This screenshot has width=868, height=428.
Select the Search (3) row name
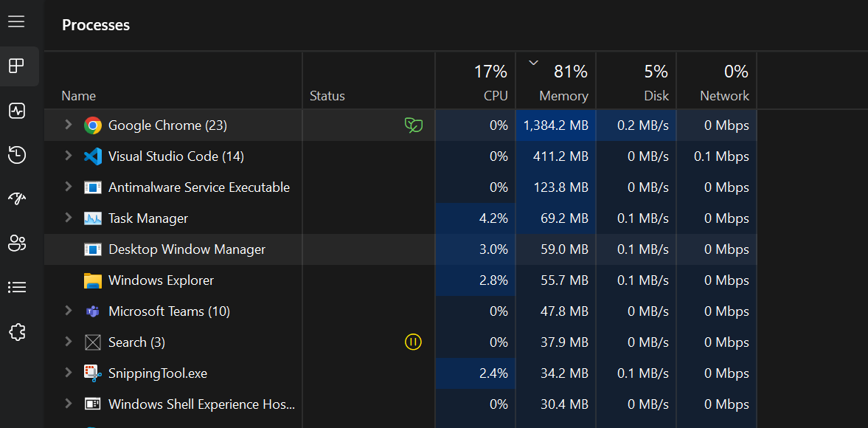click(136, 342)
